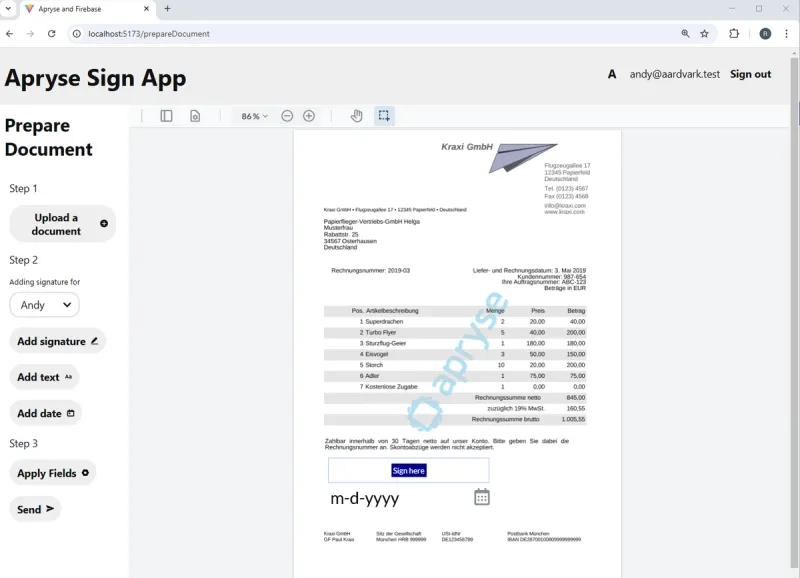Screen dimensions: 800x578
Task: Click the Step 2 label
Action: (23, 260)
